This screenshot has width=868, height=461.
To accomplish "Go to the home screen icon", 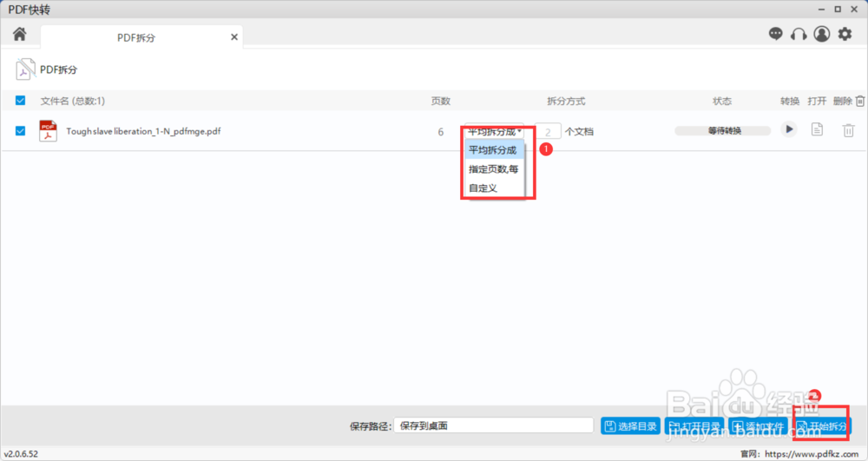I will point(19,35).
